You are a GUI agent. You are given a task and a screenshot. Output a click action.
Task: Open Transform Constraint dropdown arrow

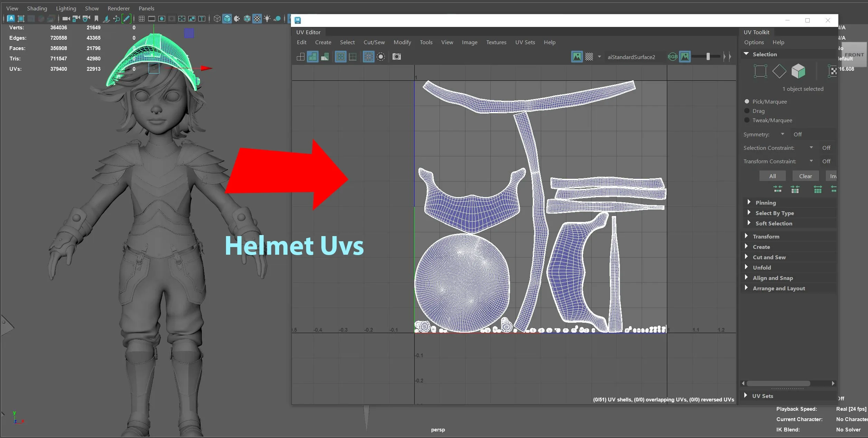811,161
